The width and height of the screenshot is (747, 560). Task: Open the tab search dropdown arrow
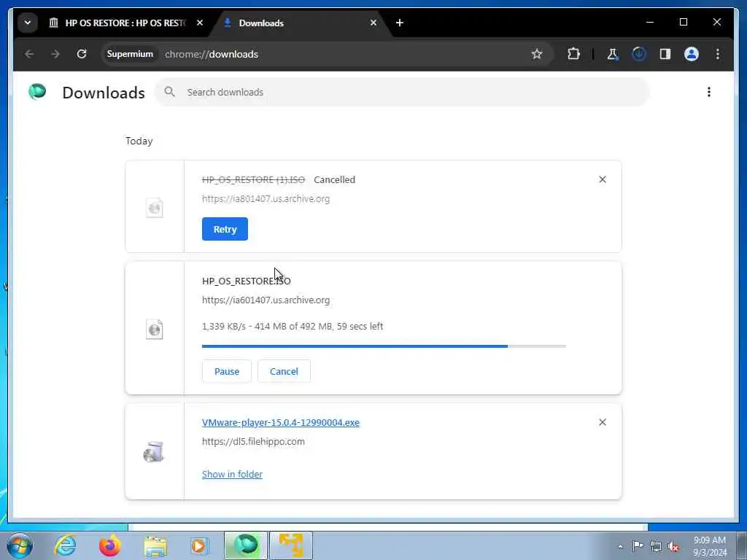28,23
